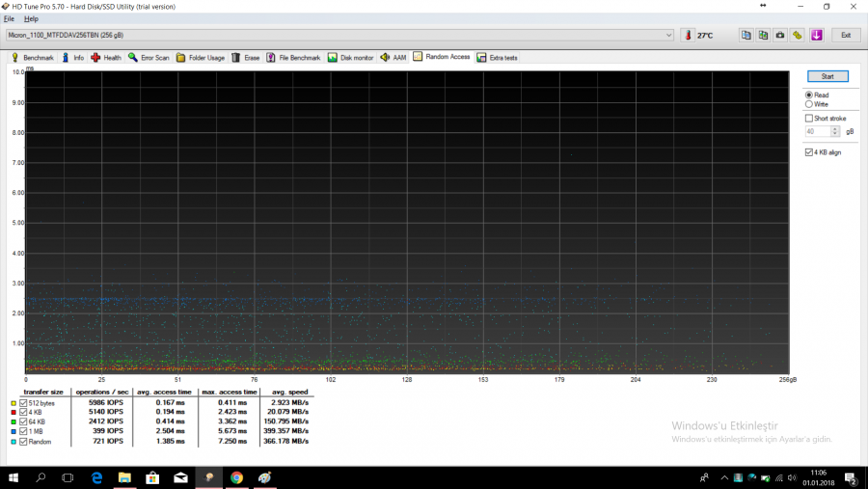This screenshot has height=489, width=868.
Task: Click the copy screenshot to clipboard icon
Action: tap(763, 36)
